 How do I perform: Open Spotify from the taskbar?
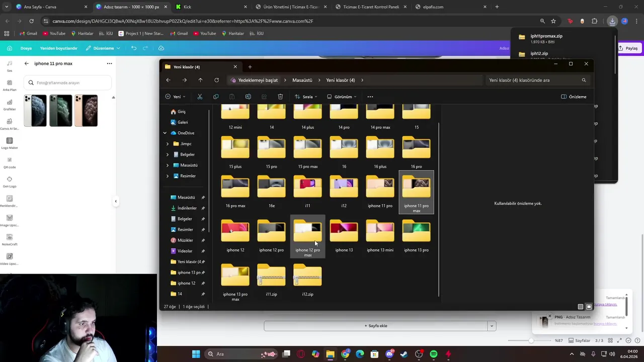434,354
